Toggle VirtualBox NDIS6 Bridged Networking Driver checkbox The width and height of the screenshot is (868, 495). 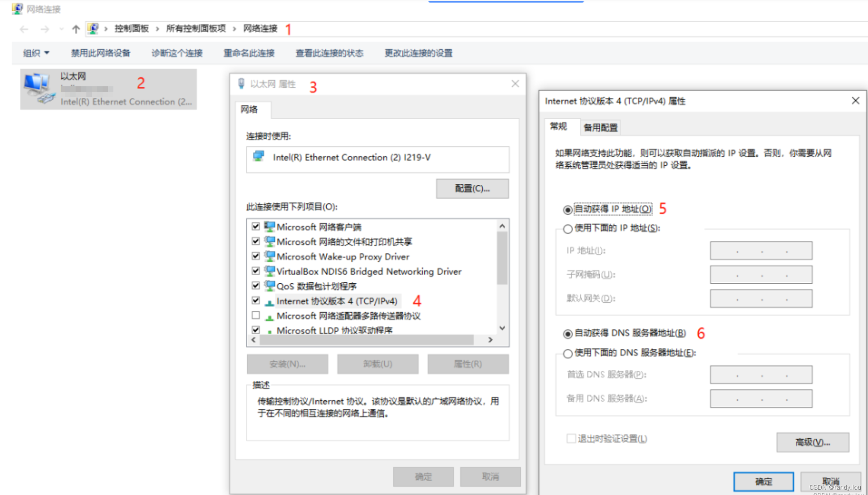pyautogui.click(x=256, y=271)
